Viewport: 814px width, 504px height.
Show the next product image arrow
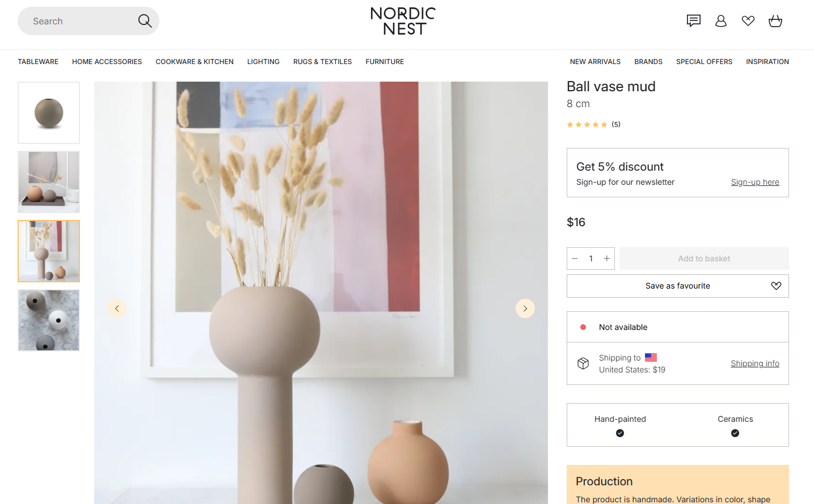point(525,308)
